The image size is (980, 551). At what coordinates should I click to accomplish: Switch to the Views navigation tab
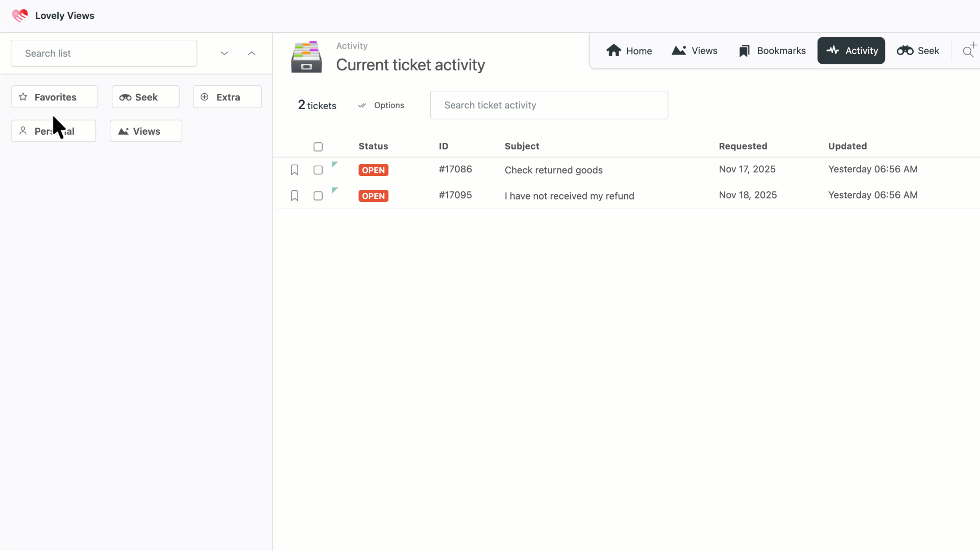695,51
